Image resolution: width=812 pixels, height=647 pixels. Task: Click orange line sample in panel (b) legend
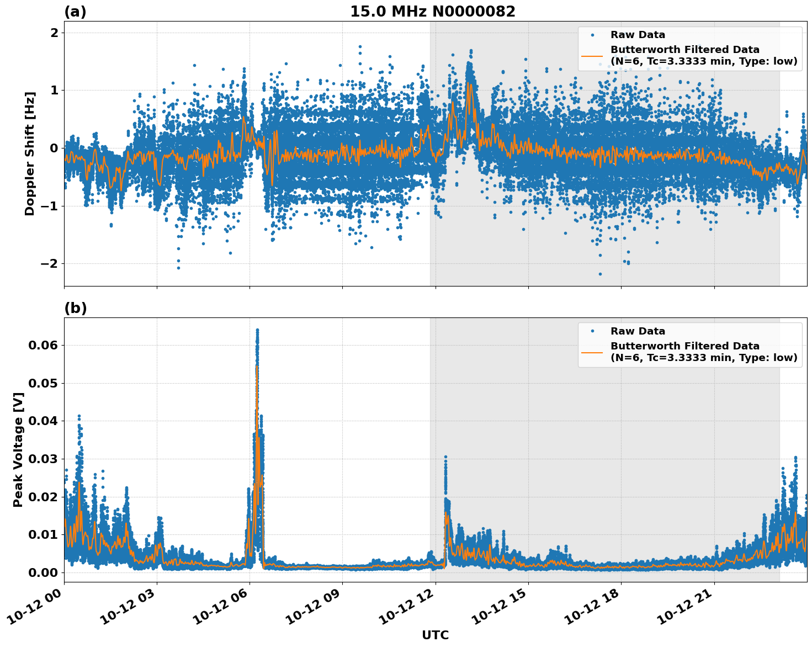(x=592, y=352)
